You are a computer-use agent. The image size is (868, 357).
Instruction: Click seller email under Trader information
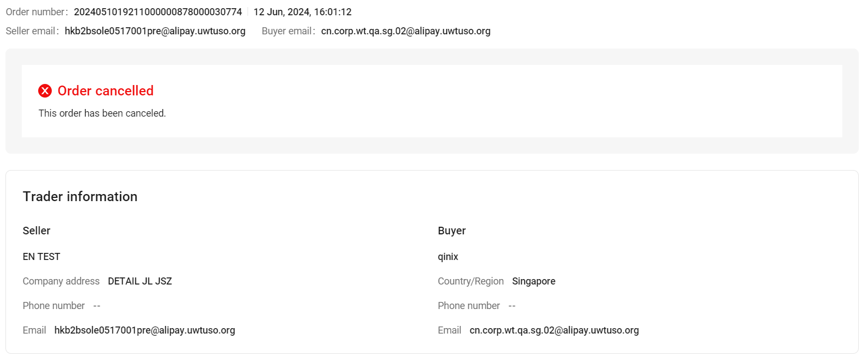[144, 330]
